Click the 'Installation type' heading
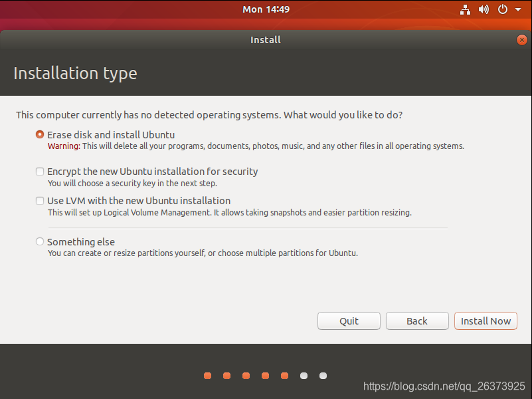The width and height of the screenshot is (532, 399). (75, 74)
